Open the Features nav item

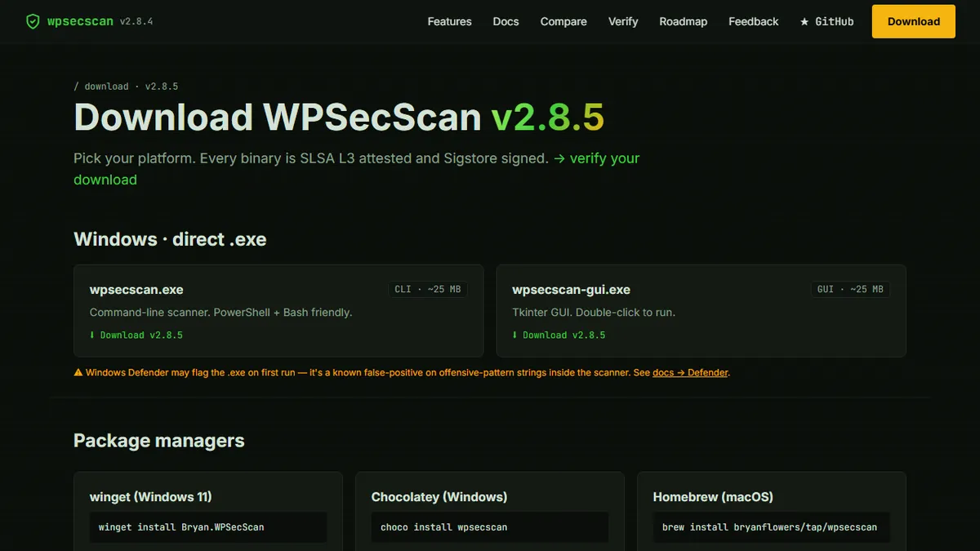point(449,21)
